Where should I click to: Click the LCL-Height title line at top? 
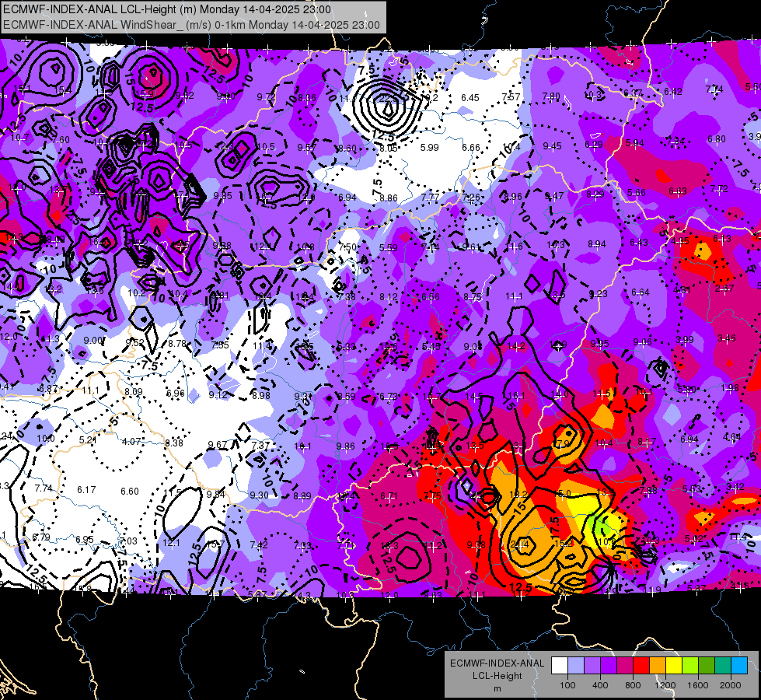click(167, 9)
